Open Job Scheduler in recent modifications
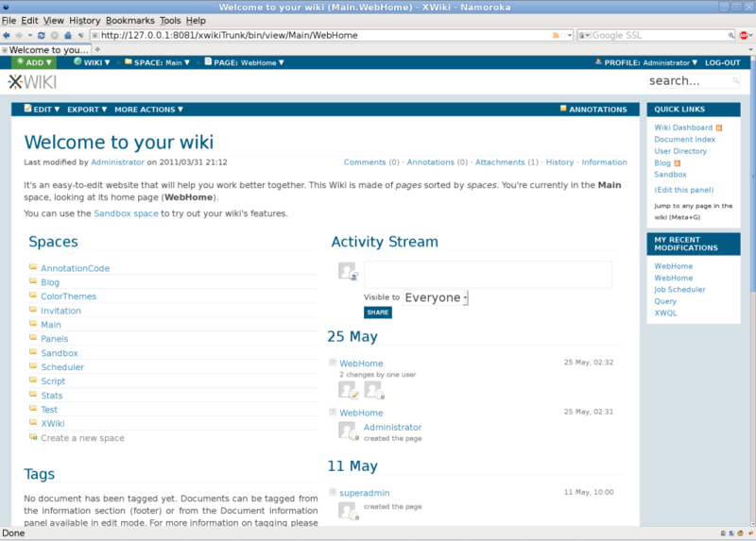The width and height of the screenshot is (756, 541). click(x=679, y=290)
